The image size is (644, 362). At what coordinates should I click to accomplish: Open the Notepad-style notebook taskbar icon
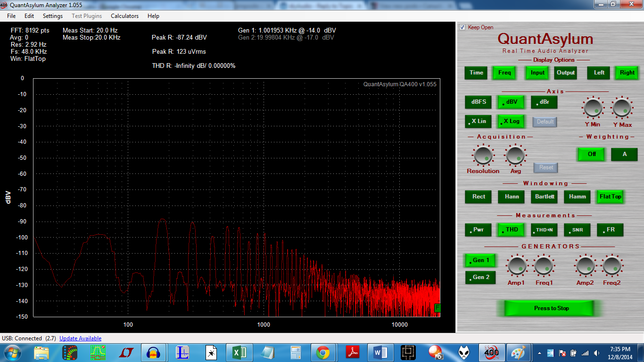point(268,353)
